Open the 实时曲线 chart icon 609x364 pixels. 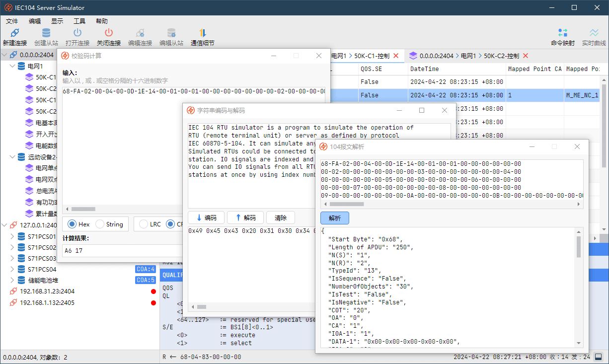click(594, 33)
